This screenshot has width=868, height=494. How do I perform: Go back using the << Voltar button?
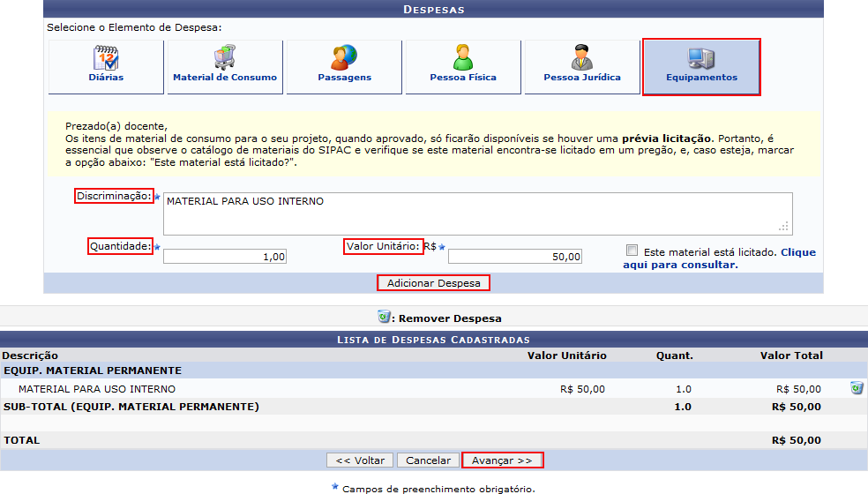click(x=360, y=460)
